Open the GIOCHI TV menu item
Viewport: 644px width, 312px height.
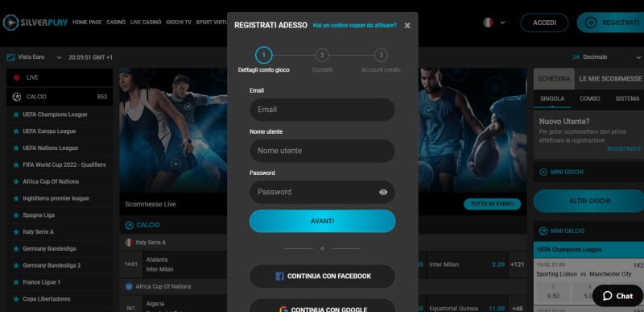[179, 23]
